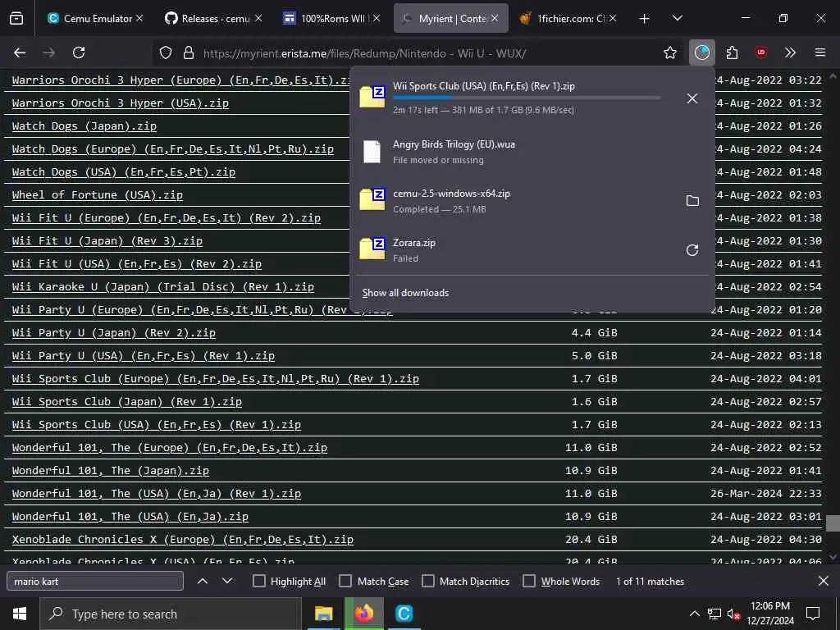This screenshot has height=630, width=840.
Task: Open uBlock Origin extension icon
Action: (x=760, y=52)
